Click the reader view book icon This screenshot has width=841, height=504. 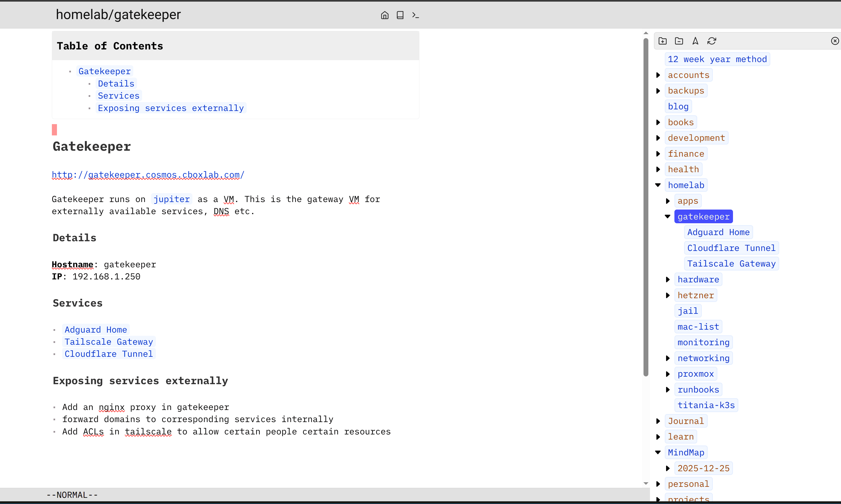click(x=400, y=15)
